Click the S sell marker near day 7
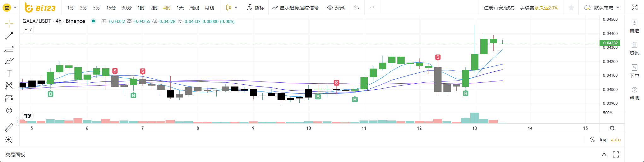The width and height of the screenshot is (644, 162). click(x=143, y=71)
